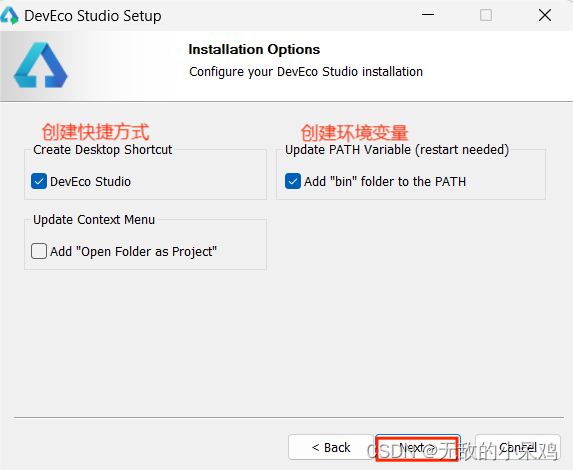
Task: Click the large DevEco logo in header
Action: (41, 65)
